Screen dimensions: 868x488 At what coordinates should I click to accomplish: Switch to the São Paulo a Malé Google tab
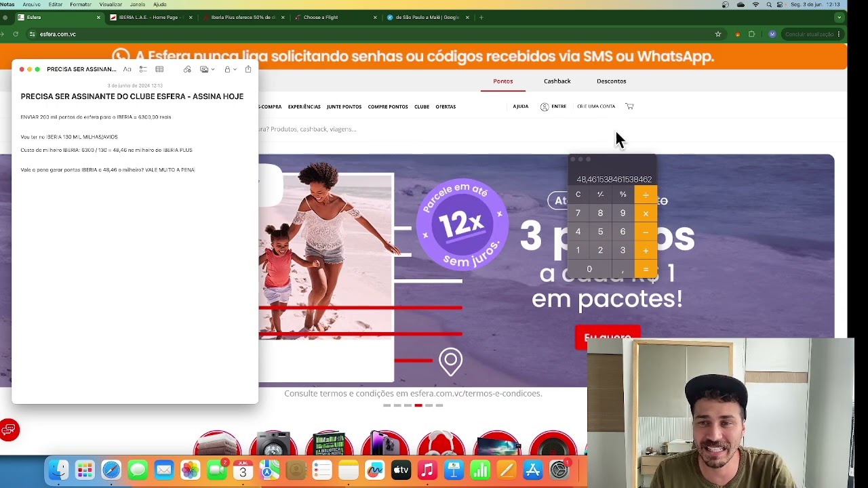[x=427, y=18]
